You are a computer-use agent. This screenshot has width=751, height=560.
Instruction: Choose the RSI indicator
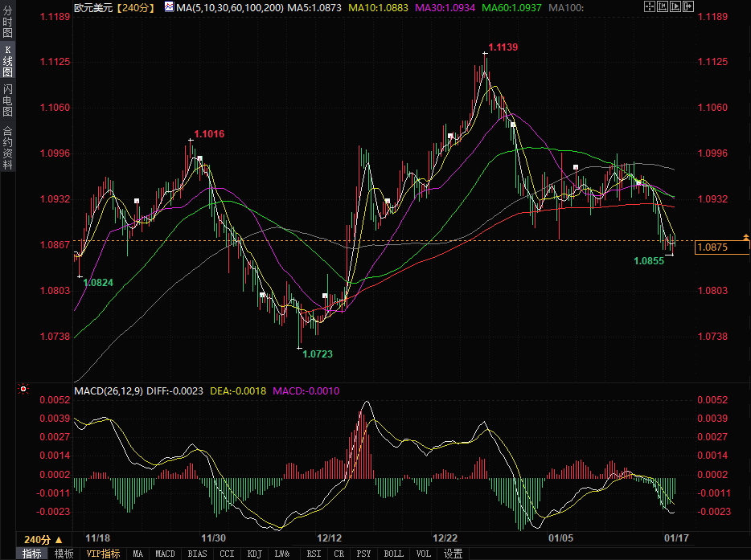click(x=314, y=554)
